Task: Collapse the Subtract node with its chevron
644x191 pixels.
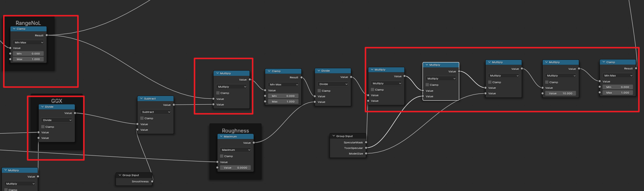Action: [x=141, y=98]
